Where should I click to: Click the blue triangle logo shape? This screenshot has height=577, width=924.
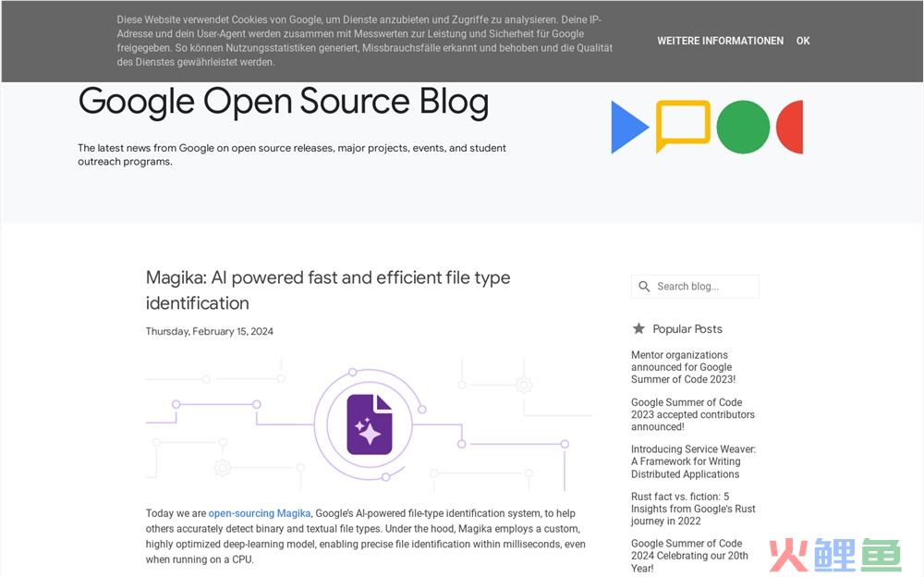(x=629, y=127)
